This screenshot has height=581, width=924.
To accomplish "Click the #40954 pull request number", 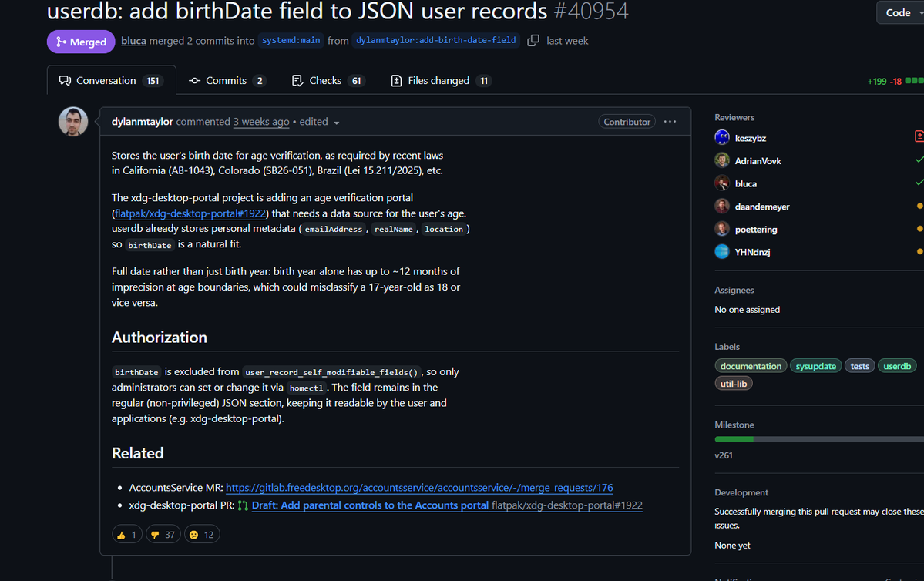I will coord(591,12).
